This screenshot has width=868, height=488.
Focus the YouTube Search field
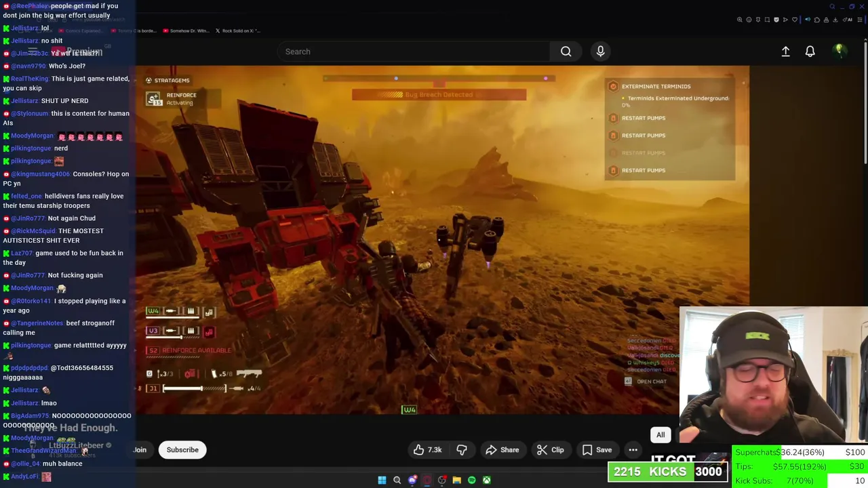[414, 52]
